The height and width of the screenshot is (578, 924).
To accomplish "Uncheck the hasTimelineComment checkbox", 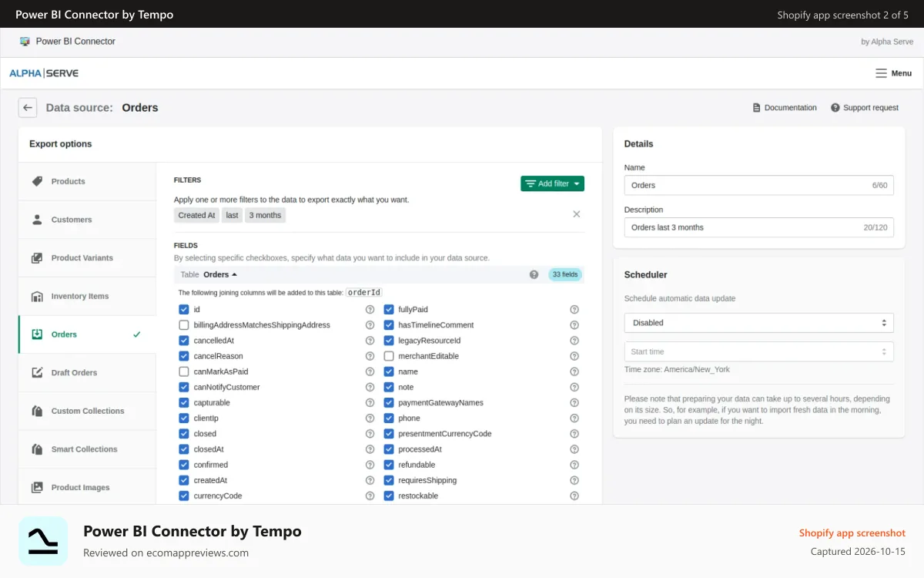I will pyautogui.click(x=389, y=325).
